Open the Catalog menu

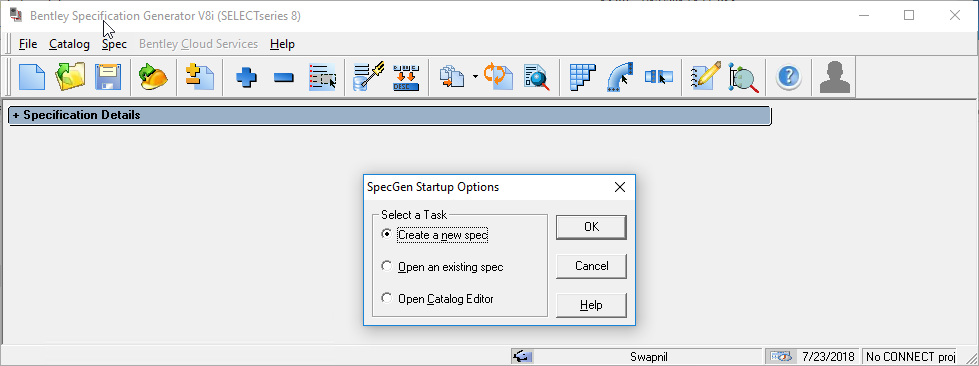tap(69, 44)
